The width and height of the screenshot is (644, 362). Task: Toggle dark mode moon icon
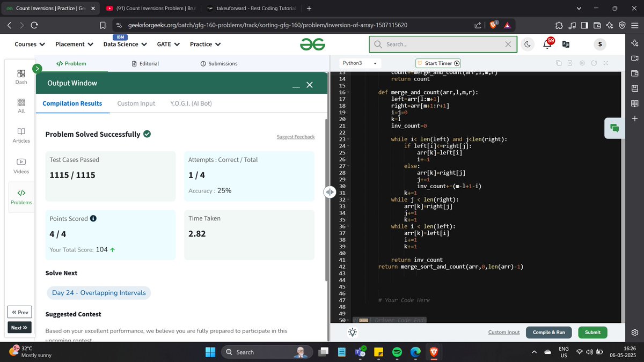coord(528,44)
